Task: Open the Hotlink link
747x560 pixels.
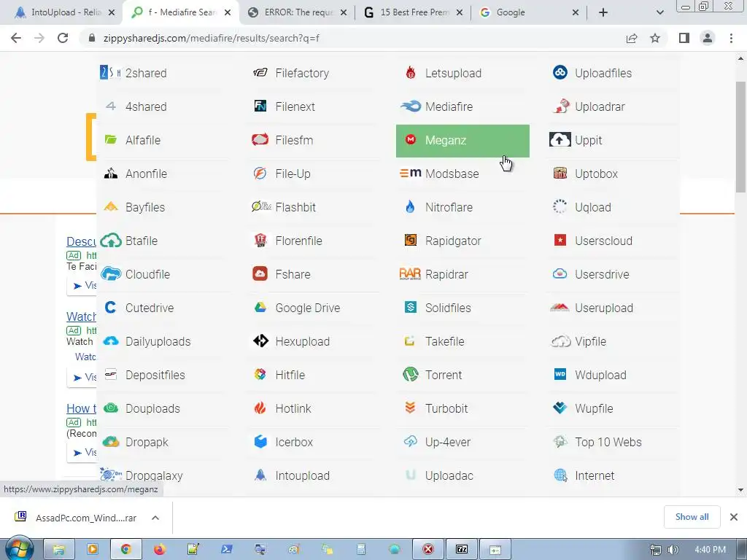Action: 293,408
